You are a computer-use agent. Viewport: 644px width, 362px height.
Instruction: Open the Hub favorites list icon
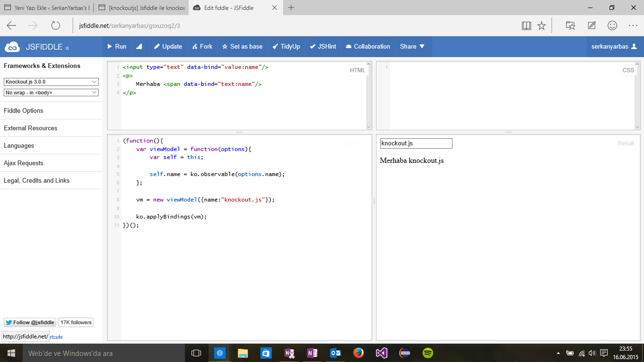pyautogui.click(x=570, y=25)
